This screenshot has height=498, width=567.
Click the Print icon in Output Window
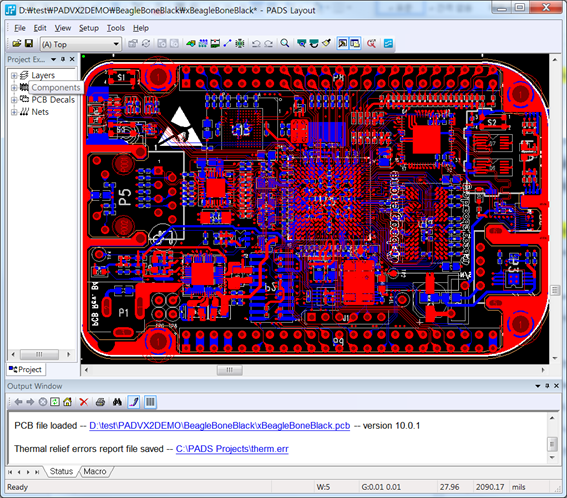click(100, 402)
